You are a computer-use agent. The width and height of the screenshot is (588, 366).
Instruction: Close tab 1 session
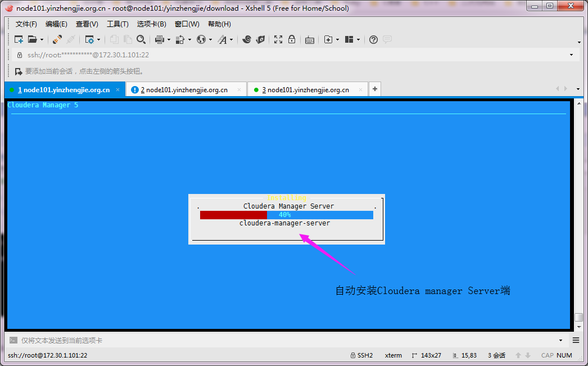point(117,89)
